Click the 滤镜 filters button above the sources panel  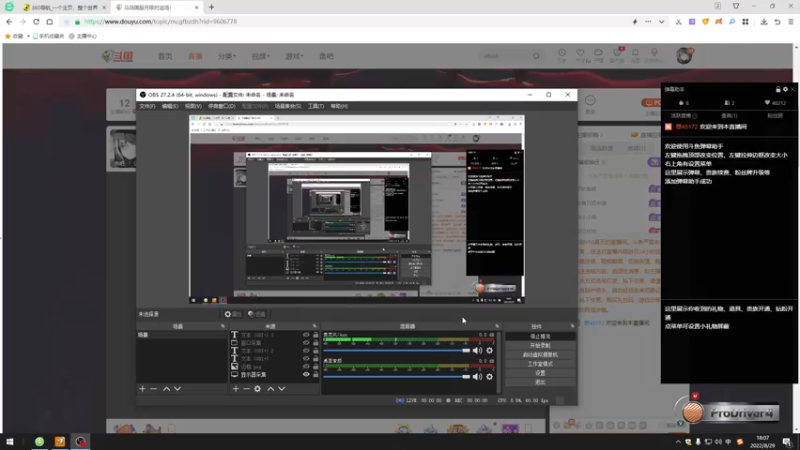pos(257,314)
